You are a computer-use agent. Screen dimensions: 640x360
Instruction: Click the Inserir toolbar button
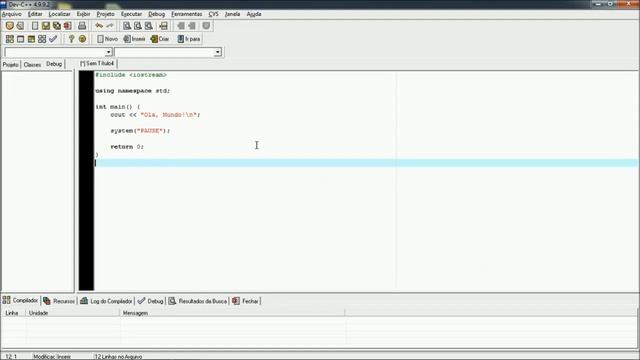(x=134, y=39)
